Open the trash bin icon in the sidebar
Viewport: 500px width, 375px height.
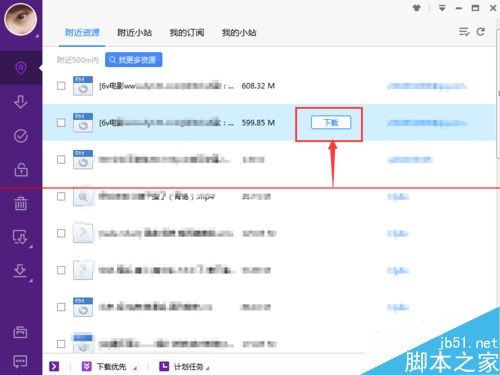click(21, 203)
